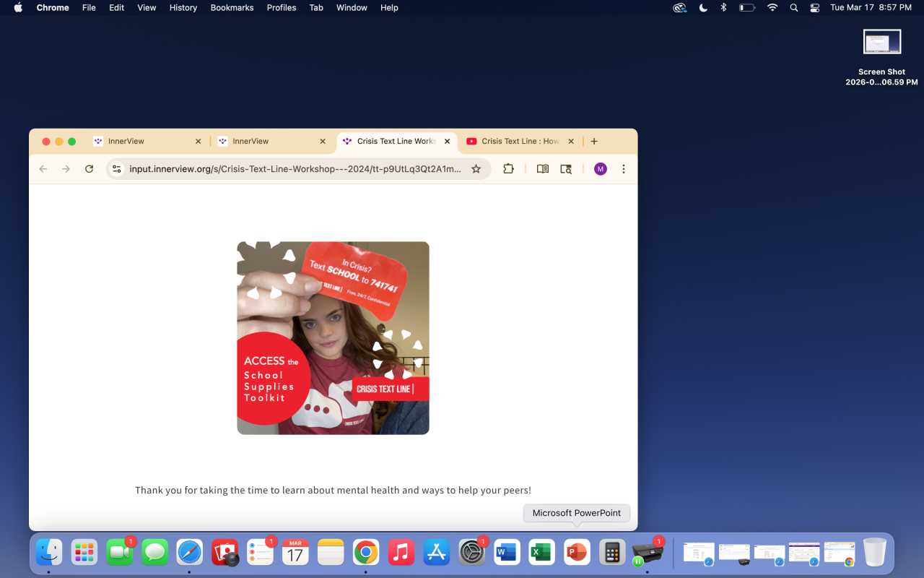The width and height of the screenshot is (924, 578).
Task: Open the Chrome three-dot menu
Action: (624, 169)
